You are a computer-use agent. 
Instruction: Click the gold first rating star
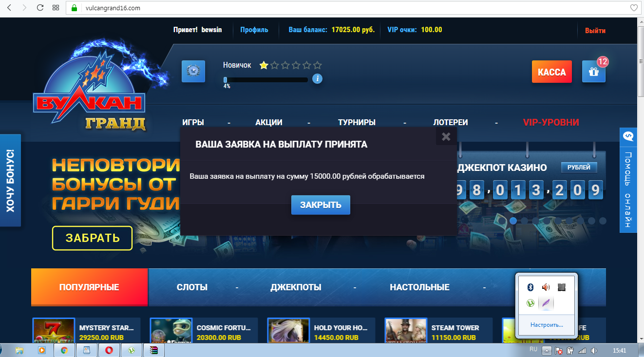tap(264, 65)
